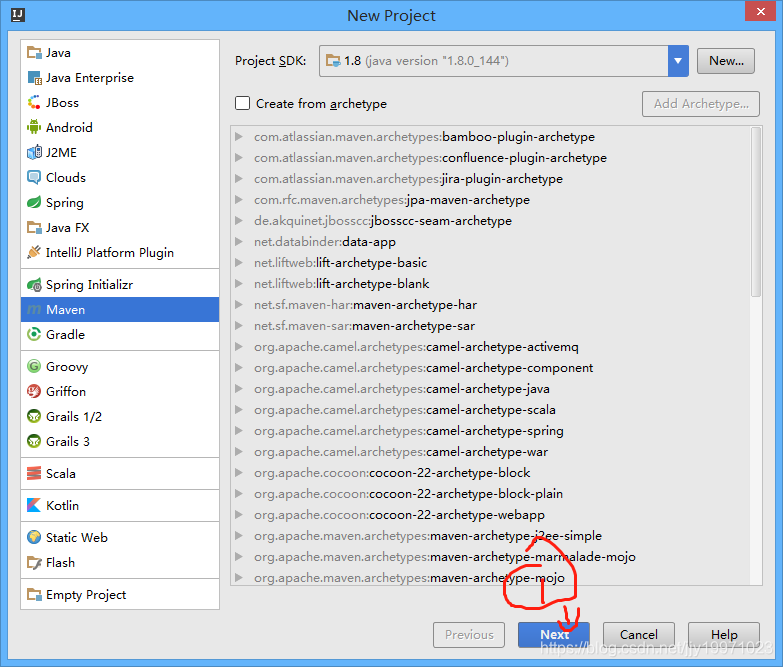Click the Previous button
This screenshot has width=783, height=667.
point(469,635)
